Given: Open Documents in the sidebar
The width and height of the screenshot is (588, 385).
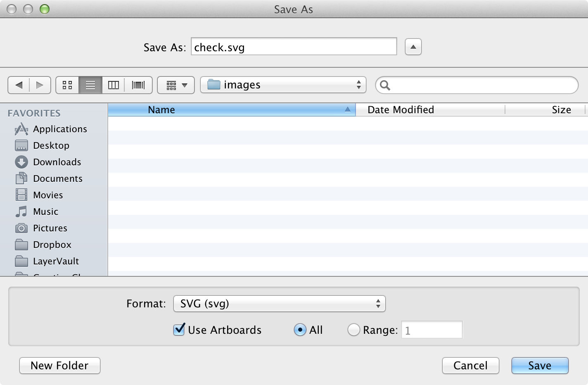Looking at the screenshot, I should (x=49, y=178).
